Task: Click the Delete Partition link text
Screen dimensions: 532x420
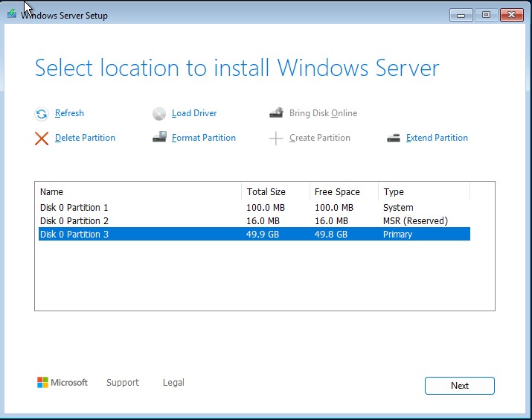Action: (x=85, y=138)
